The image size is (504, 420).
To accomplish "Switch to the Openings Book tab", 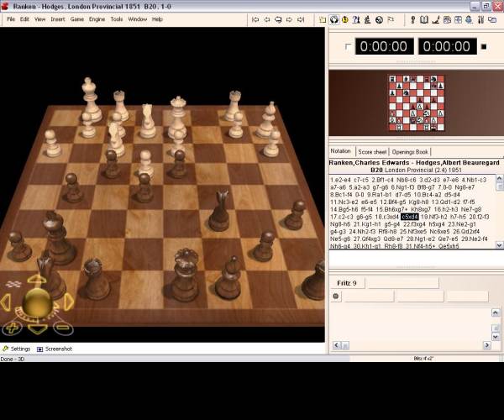I will tap(410, 152).
